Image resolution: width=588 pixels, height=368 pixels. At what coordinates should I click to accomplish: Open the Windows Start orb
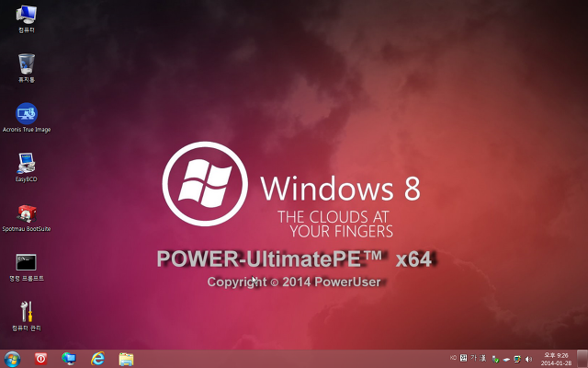12,359
